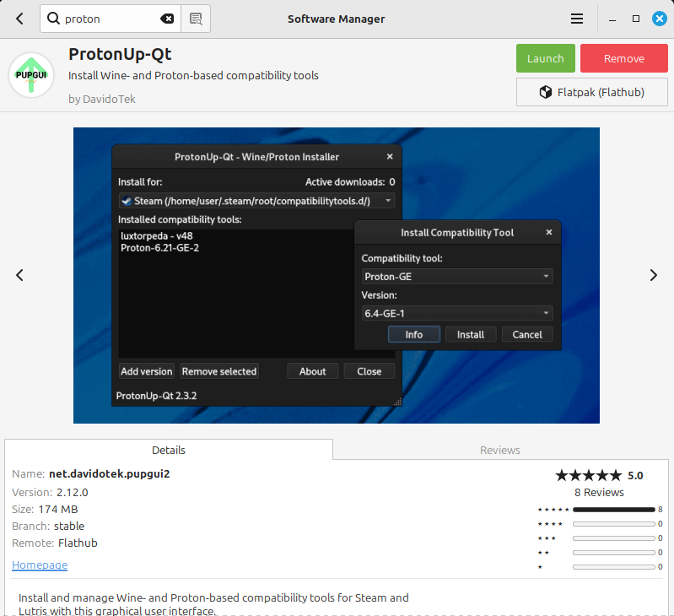Click the app summary subtitle text
Viewport: 674px width, 616px height.
(193, 75)
